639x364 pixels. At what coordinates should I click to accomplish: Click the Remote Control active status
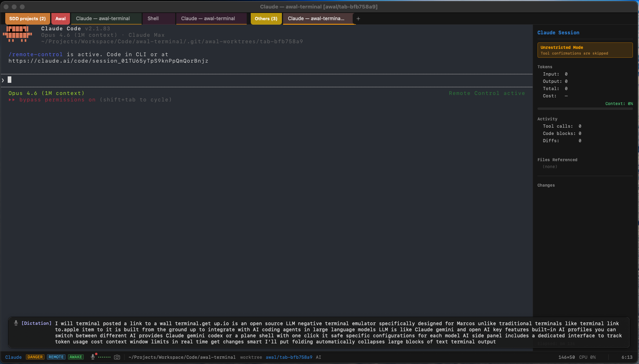point(487,93)
